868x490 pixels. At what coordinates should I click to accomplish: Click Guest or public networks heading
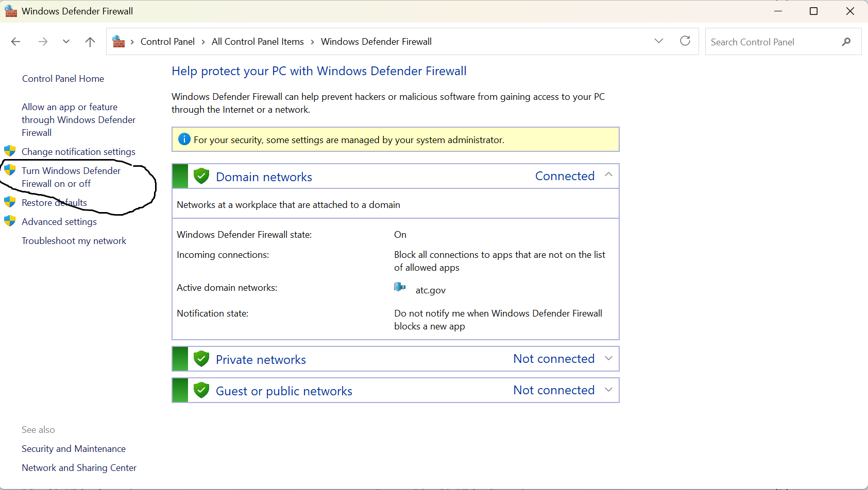click(x=284, y=391)
